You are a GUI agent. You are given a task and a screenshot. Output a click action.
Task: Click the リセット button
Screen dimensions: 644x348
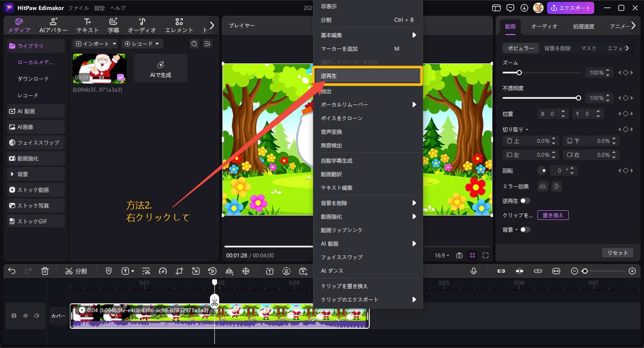click(x=617, y=253)
